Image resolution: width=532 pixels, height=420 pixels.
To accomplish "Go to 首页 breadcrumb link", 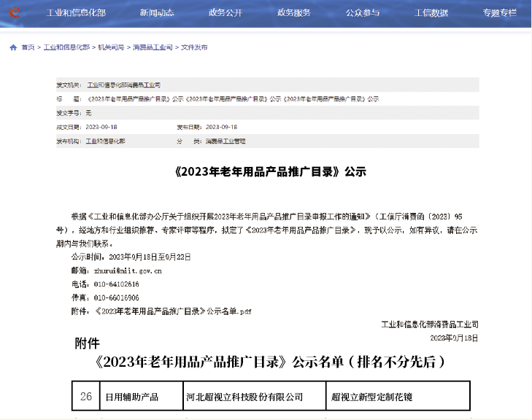I will [x=28, y=47].
